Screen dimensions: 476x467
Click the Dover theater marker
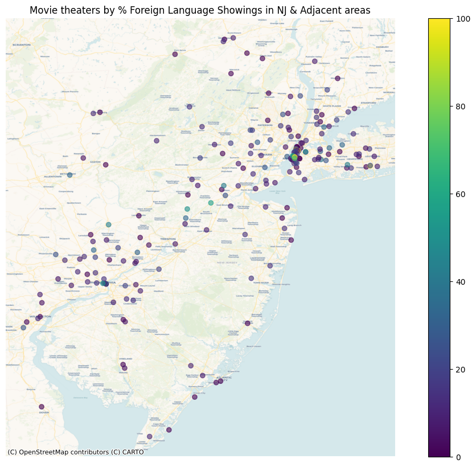[x=42, y=407]
